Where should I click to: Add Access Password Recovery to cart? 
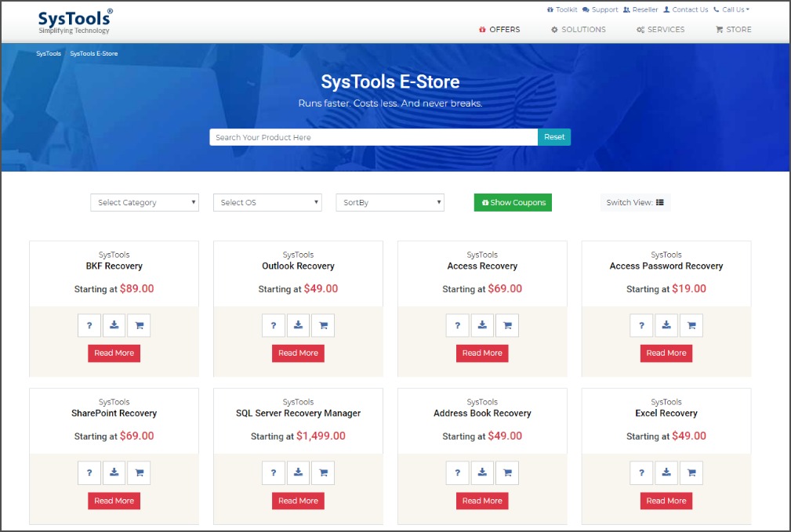pyautogui.click(x=691, y=325)
